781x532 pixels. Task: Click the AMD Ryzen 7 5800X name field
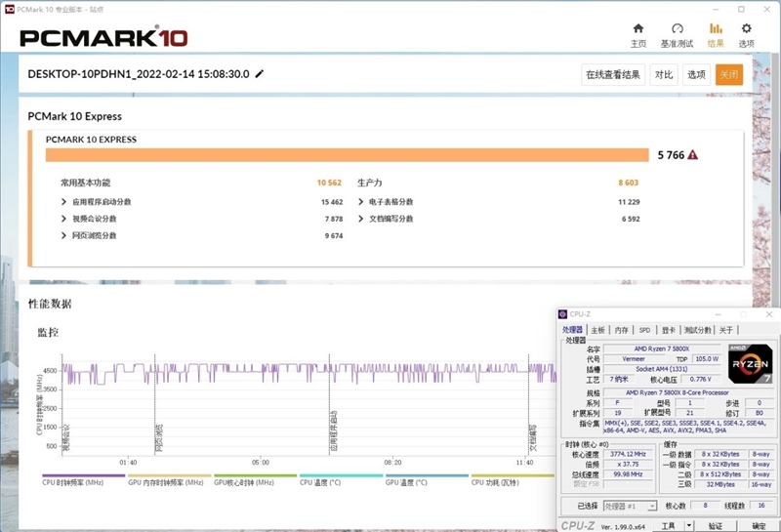[662, 348]
